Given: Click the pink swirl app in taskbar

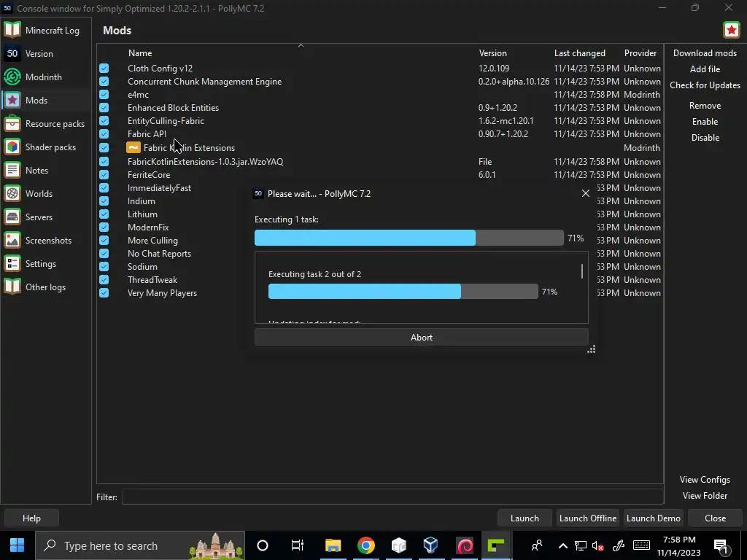Looking at the screenshot, I should pyautogui.click(x=465, y=545).
